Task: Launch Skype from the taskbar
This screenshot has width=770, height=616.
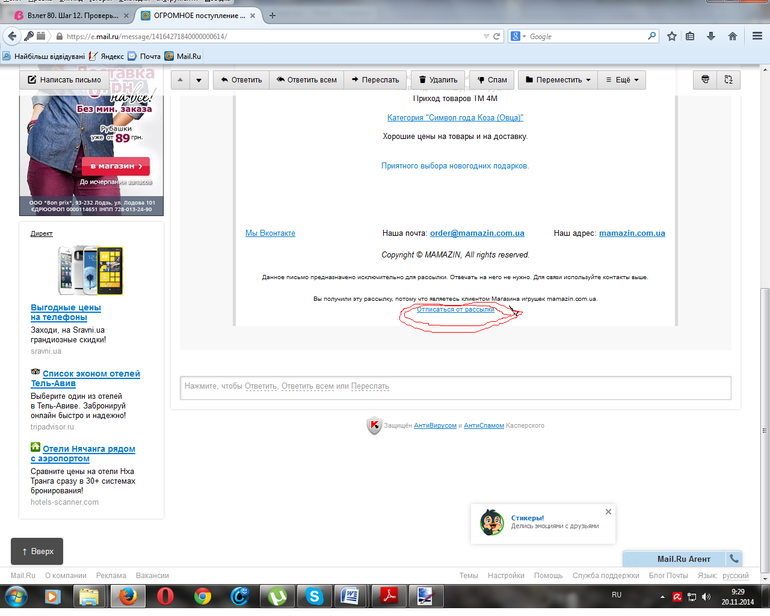Action: [313, 596]
